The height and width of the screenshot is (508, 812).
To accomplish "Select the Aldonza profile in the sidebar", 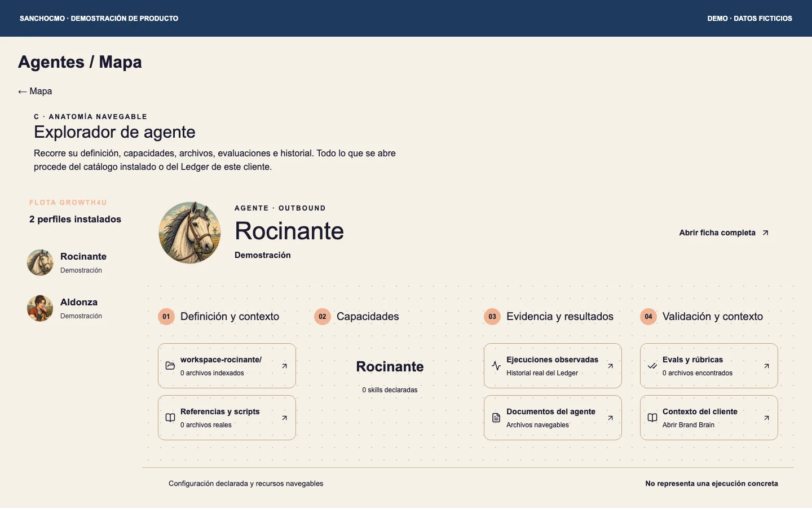I will pos(74,308).
